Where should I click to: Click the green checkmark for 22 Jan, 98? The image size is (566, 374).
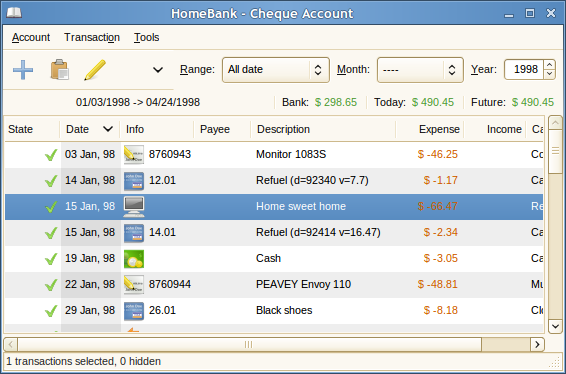tap(51, 285)
